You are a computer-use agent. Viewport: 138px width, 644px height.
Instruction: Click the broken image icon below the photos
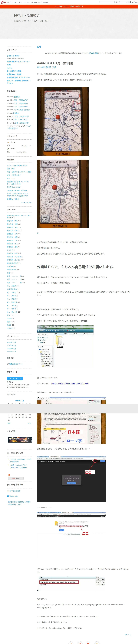[38, 233]
